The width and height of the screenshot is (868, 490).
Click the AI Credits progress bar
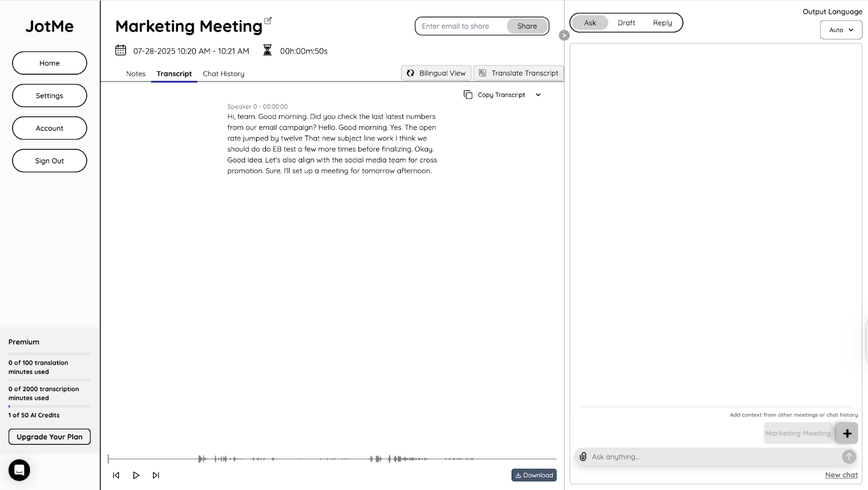pos(49,407)
